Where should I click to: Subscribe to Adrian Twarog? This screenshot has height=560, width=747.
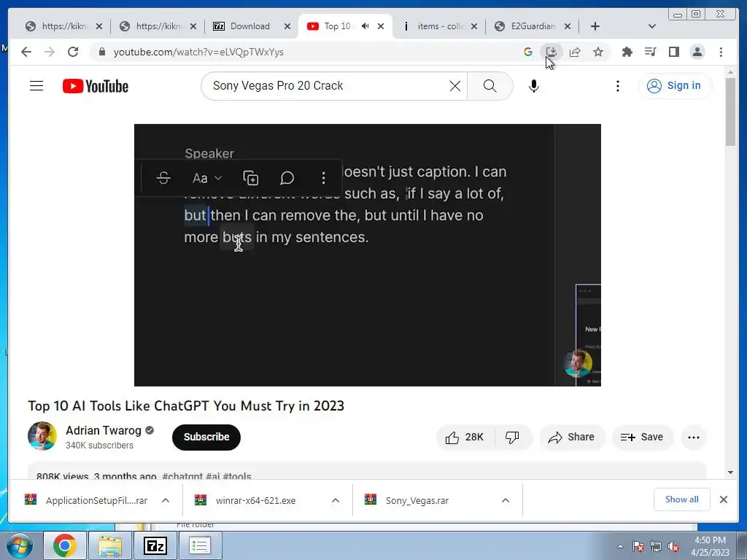[206, 437]
